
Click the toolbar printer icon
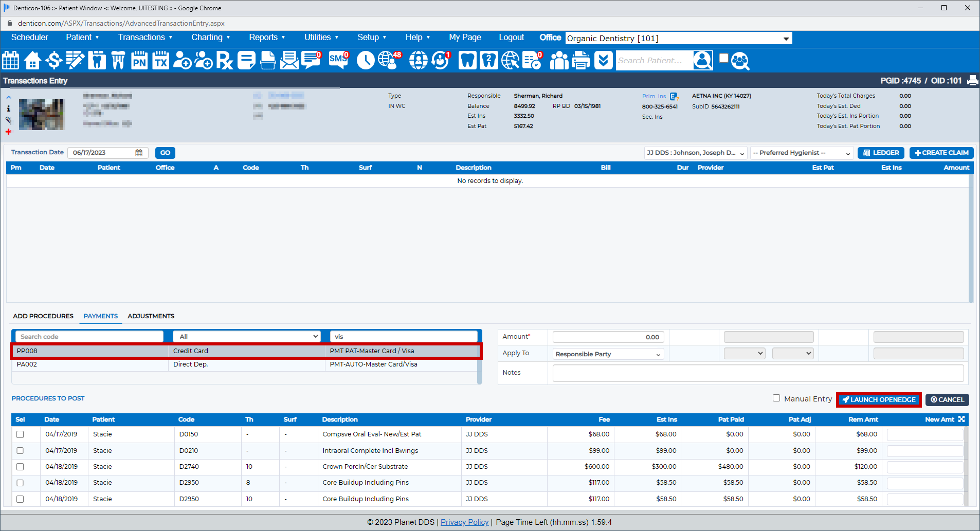580,60
